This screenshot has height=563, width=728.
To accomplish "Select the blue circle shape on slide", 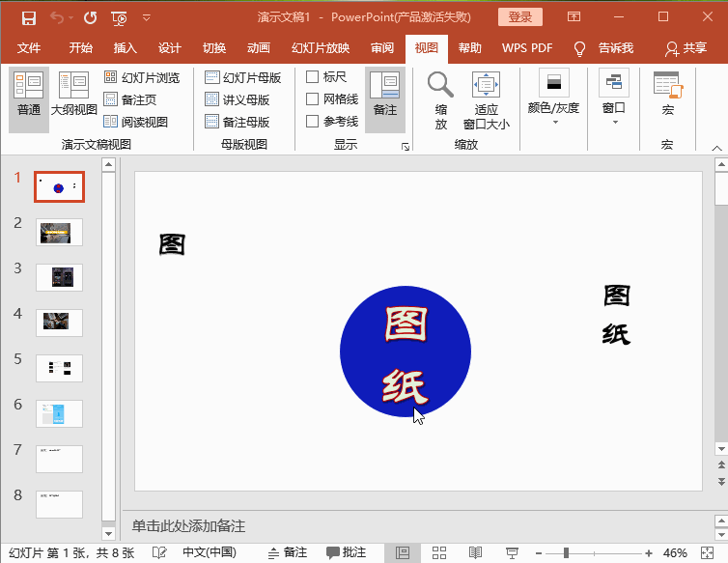I will click(406, 352).
